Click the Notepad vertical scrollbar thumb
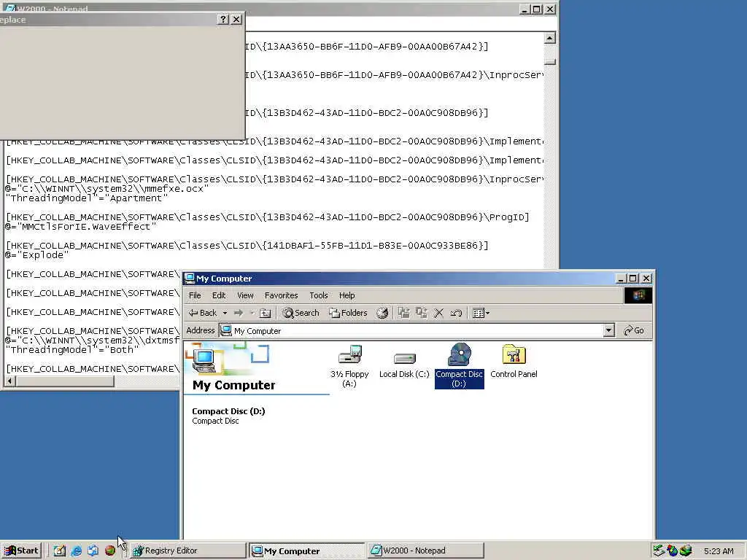 550,62
